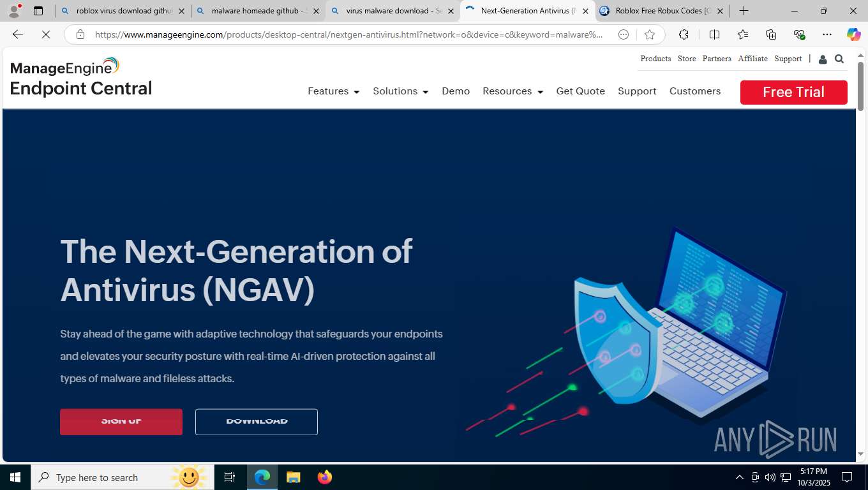Screen dimensions: 868x490
Task: Open the Store top link
Action: tap(687, 59)
